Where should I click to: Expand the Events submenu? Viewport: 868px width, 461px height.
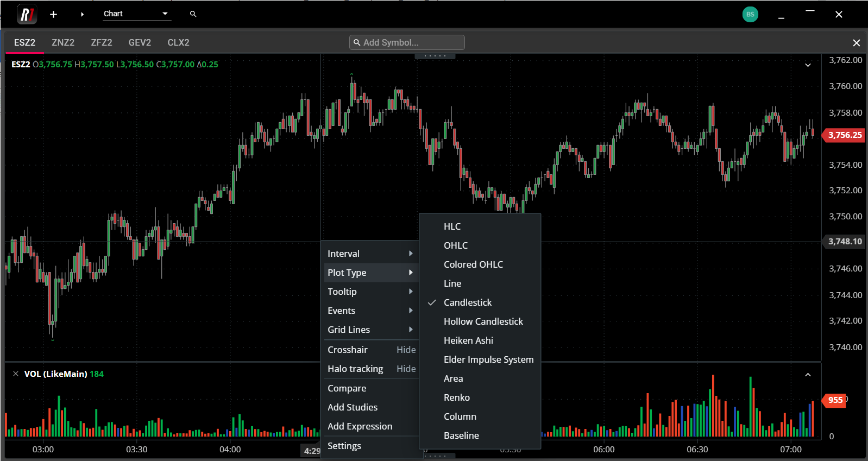click(x=371, y=311)
